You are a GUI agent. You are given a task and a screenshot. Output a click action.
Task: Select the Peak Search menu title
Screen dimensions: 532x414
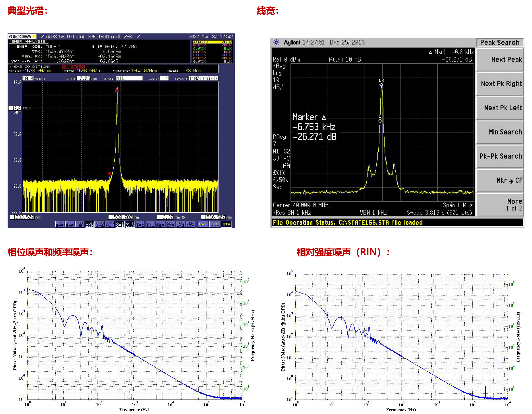500,43
